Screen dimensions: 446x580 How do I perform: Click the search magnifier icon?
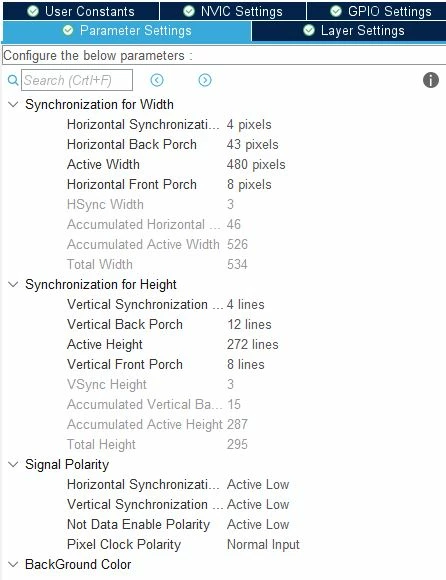pyautogui.click(x=13, y=80)
